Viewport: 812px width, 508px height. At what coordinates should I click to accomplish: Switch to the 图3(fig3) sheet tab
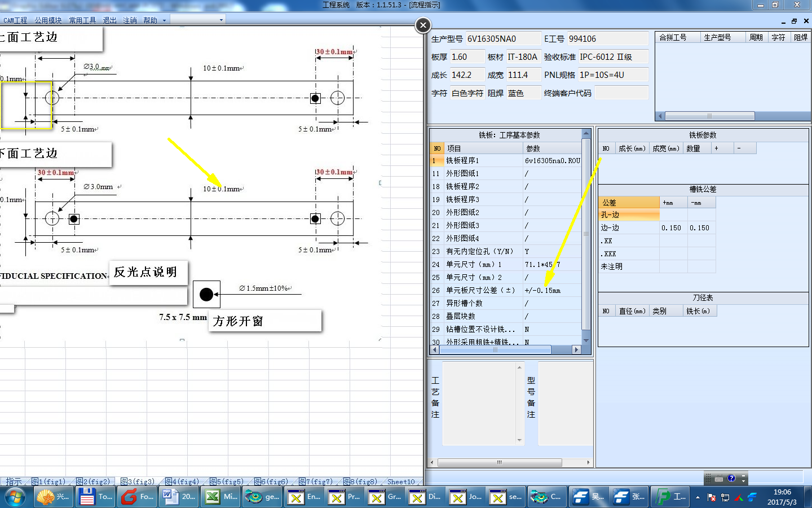tap(138, 481)
